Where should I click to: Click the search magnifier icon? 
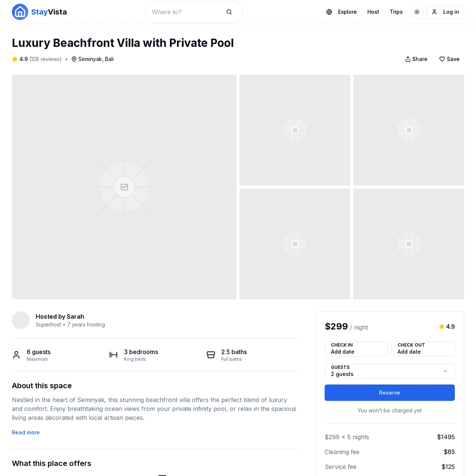pyautogui.click(x=229, y=12)
